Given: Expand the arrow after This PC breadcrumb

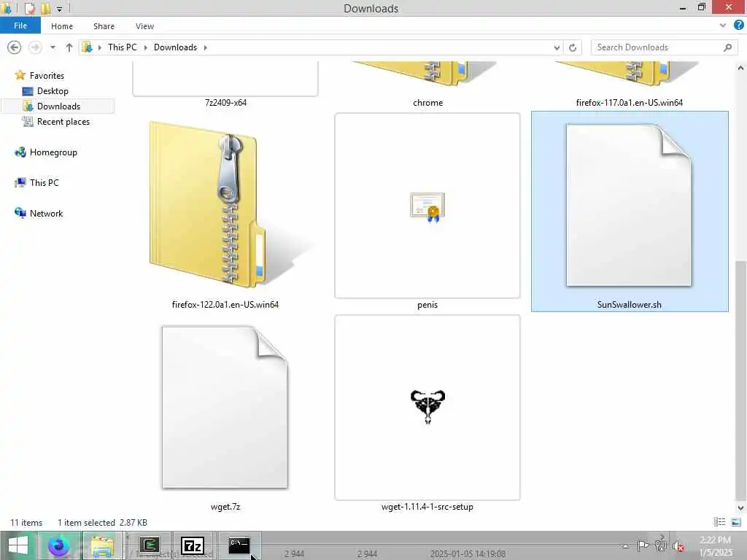Looking at the screenshot, I should [x=145, y=47].
